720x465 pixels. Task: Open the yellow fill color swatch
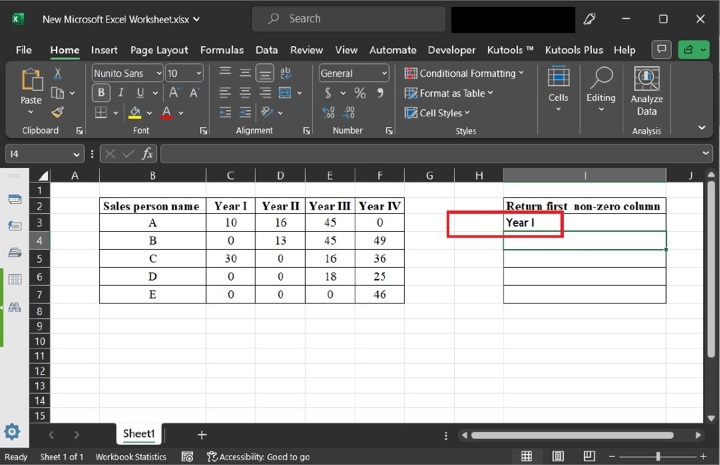[135, 113]
